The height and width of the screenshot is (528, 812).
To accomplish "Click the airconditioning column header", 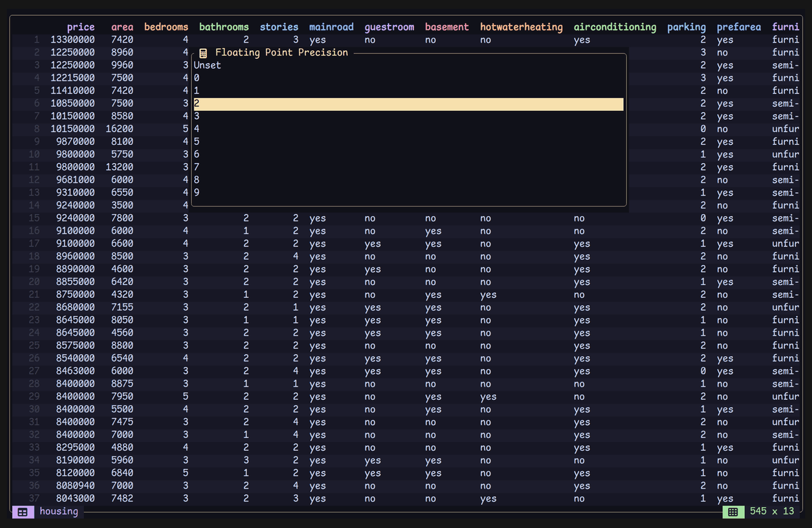I will 615,27.
